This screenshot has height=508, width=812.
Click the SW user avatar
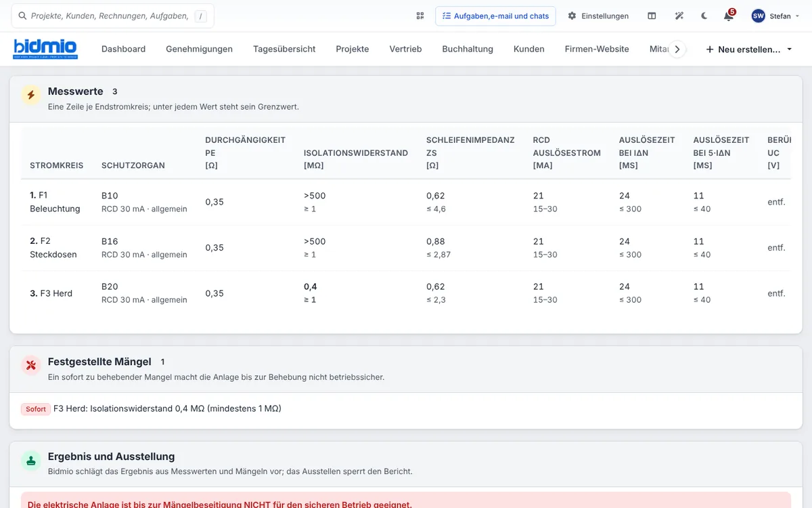pos(758,16)
